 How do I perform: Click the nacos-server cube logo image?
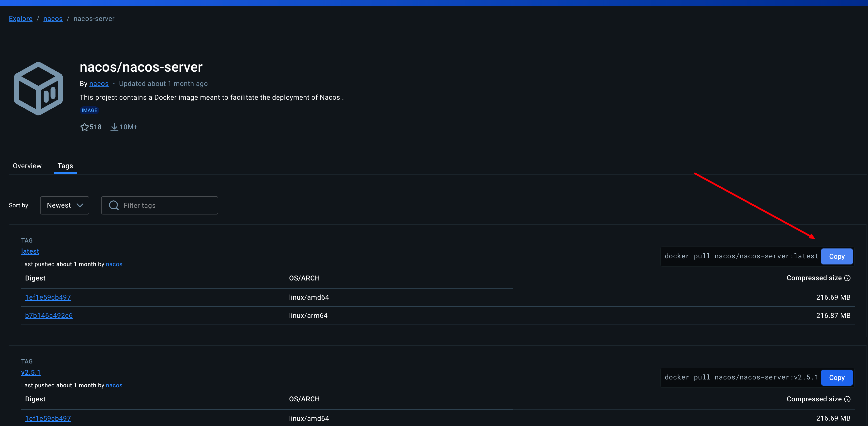click(x=38, y=89)
